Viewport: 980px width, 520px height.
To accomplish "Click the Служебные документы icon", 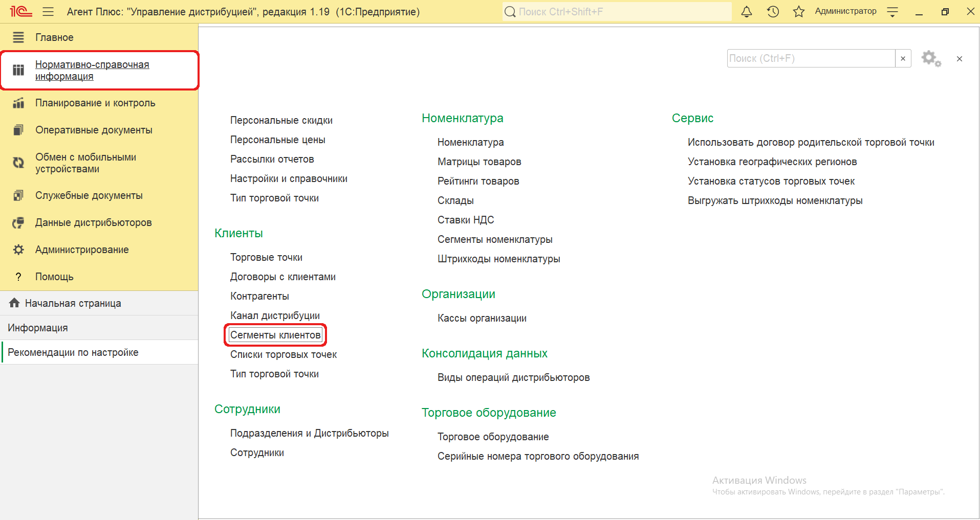I will [18, 195].
